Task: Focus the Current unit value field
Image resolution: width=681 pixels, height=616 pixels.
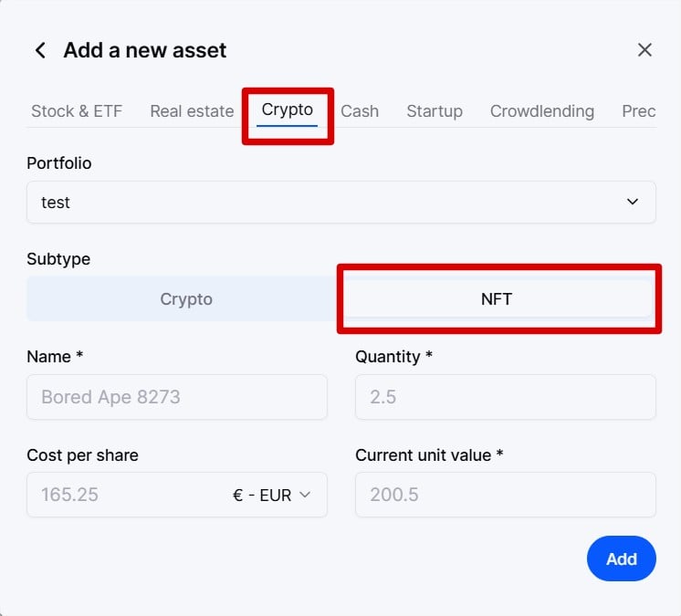Action: click(x=505, y=495)
